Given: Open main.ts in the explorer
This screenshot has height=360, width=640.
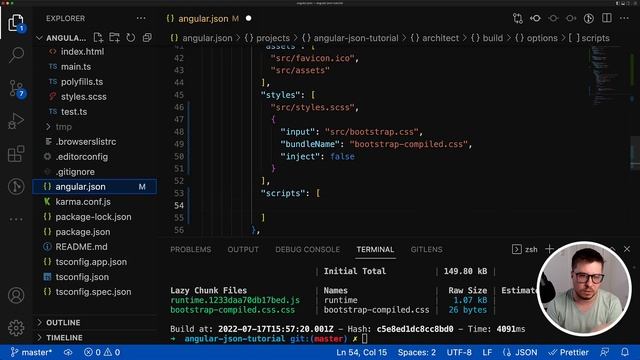Looking at the screenshot, I should click(76, 67).
